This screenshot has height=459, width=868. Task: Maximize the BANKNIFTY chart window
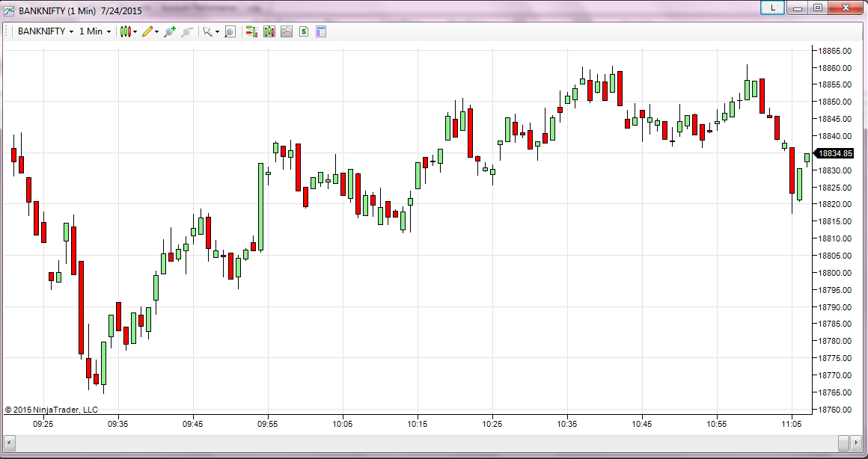817,7
